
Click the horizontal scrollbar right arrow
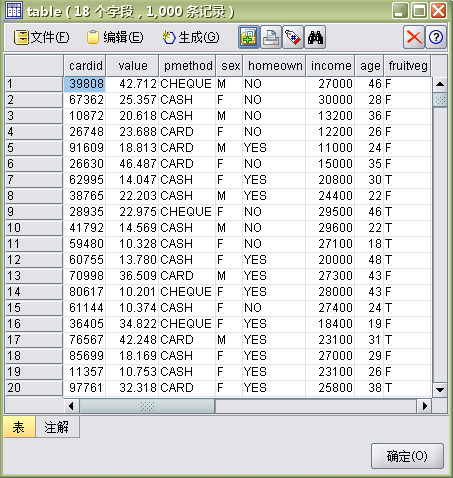424,406
